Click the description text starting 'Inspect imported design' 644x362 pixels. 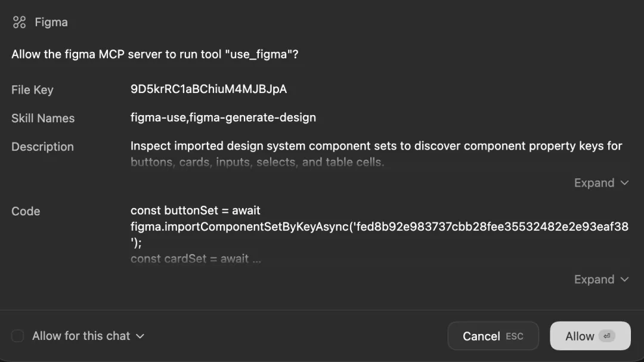(376, 146)
